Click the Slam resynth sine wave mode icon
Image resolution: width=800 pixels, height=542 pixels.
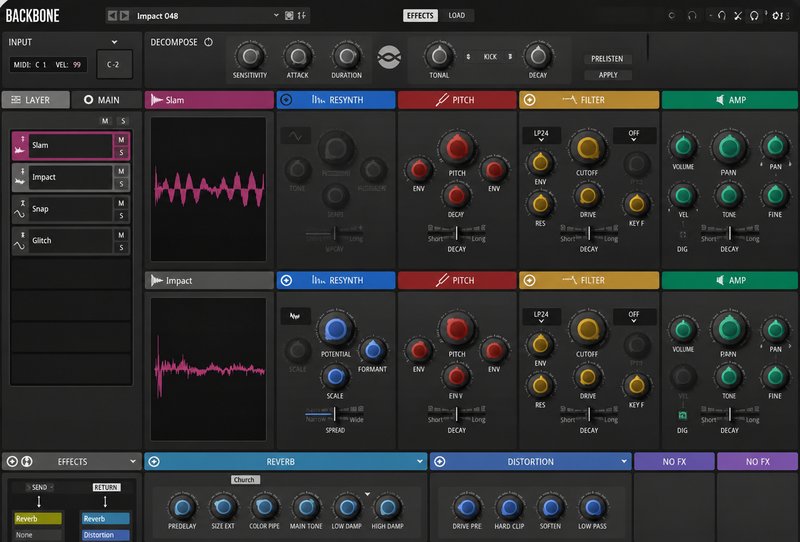(295, 136)
